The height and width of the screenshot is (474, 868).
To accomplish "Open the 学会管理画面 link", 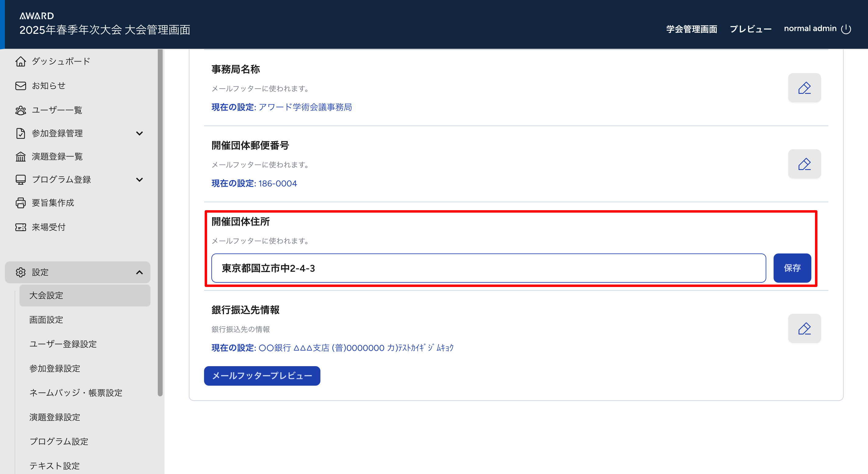I will click(691, 29).
